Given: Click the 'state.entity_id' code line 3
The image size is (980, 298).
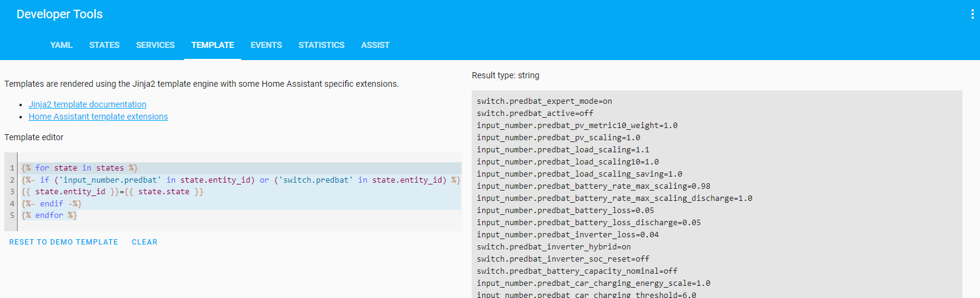Looking at the screenshot, I should pos(112,192).
